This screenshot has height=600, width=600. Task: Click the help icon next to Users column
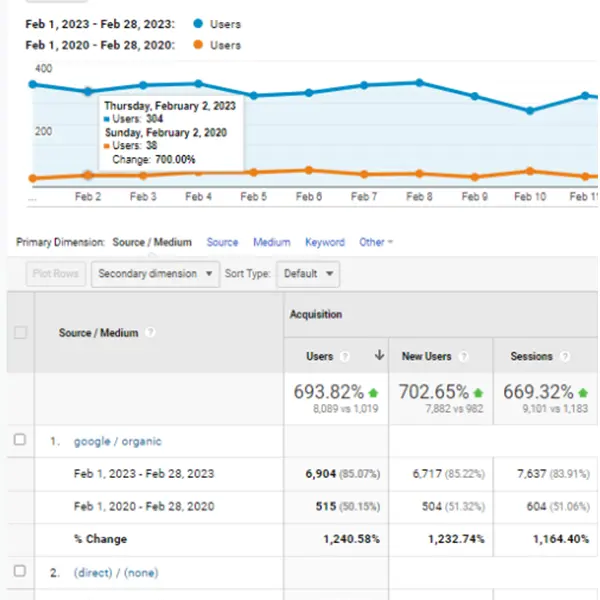pyautogui.click(x=345, y=357)
